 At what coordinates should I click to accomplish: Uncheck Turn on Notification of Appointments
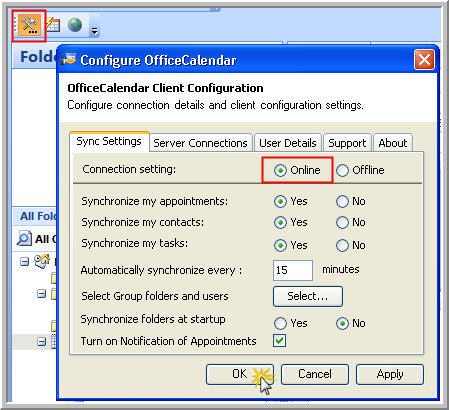coord(279,341)
